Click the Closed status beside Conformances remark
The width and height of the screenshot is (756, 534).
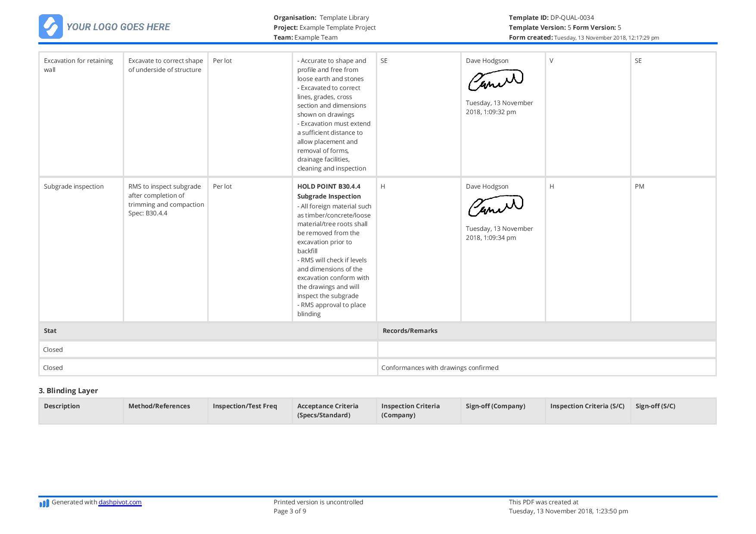(x=208, y=368)
